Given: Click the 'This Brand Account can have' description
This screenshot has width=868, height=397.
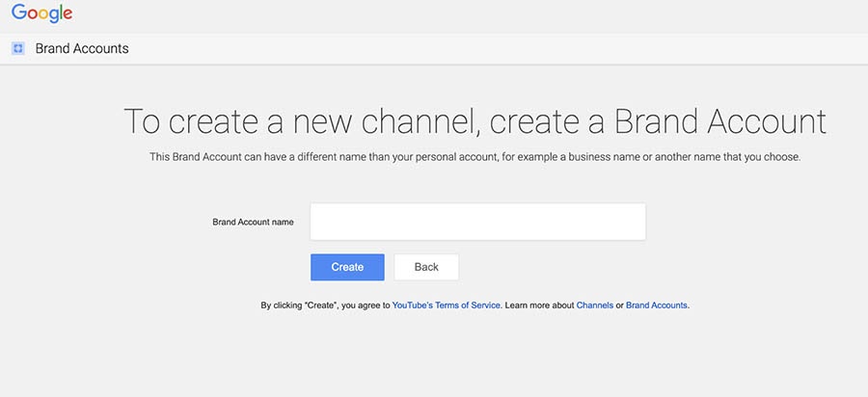Looking at the screenshot, I should [475, 157].
